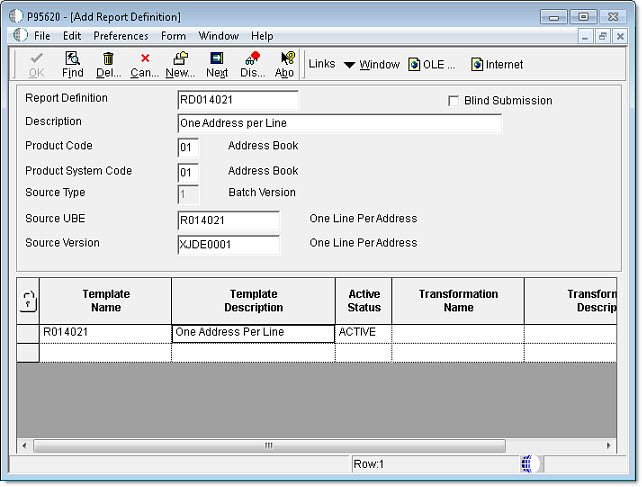
Task: Select the One Address Per Line cell
Action: (x=253, y=333)
